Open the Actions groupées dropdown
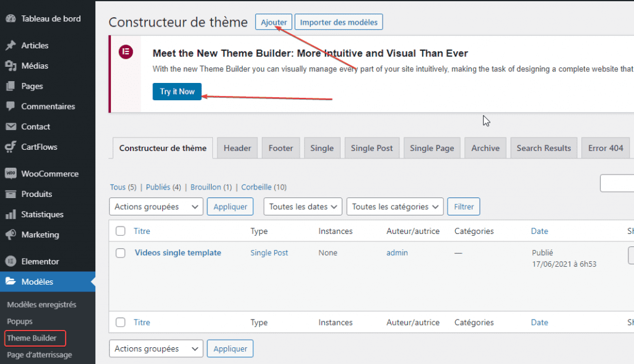The width and height of the screenshot is (634, 364). (x=155, y=206)
